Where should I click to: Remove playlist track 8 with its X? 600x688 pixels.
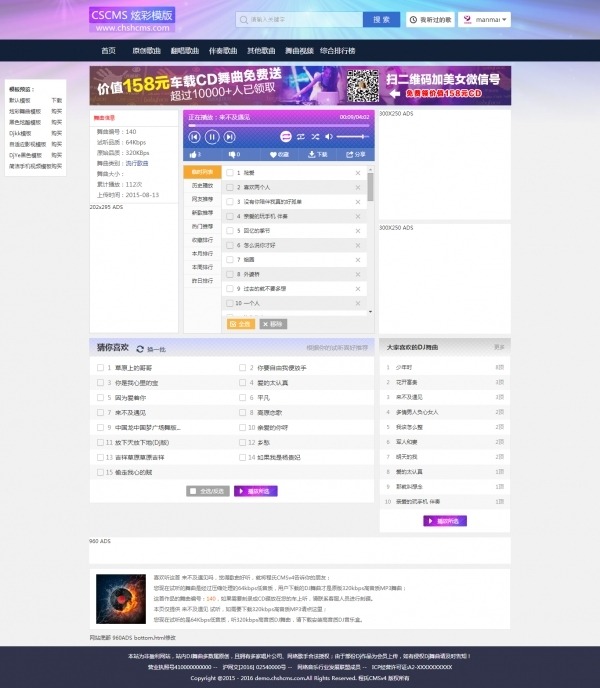[x=358, y=274]
